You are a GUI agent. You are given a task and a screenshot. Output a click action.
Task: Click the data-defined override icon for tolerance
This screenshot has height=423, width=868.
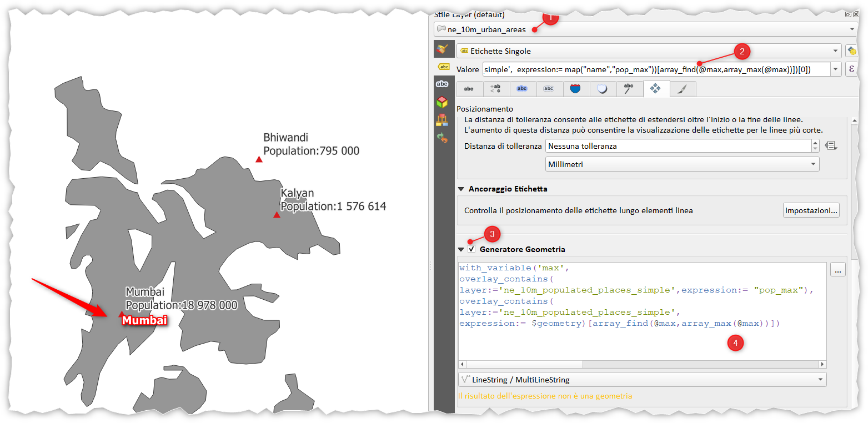click(x=831, y=146)
